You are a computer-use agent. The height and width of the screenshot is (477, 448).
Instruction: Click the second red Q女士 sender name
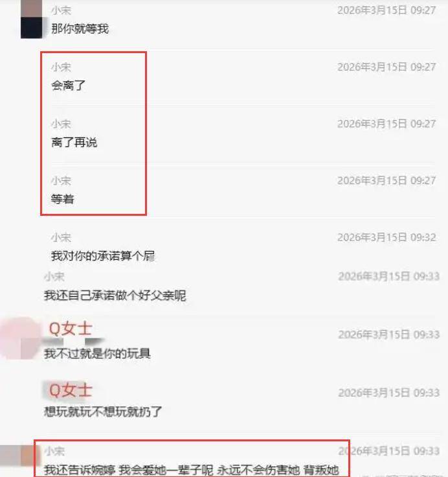tap(71, 390)
